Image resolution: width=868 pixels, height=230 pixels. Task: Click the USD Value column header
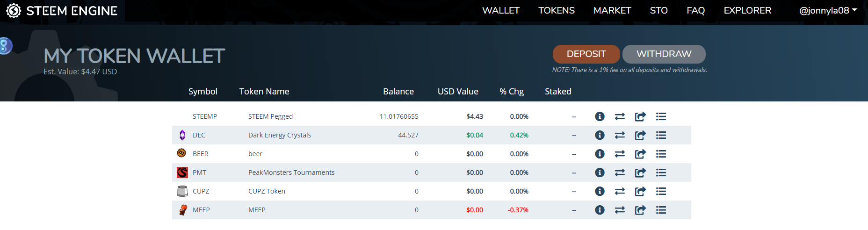(x=458, y=92)
